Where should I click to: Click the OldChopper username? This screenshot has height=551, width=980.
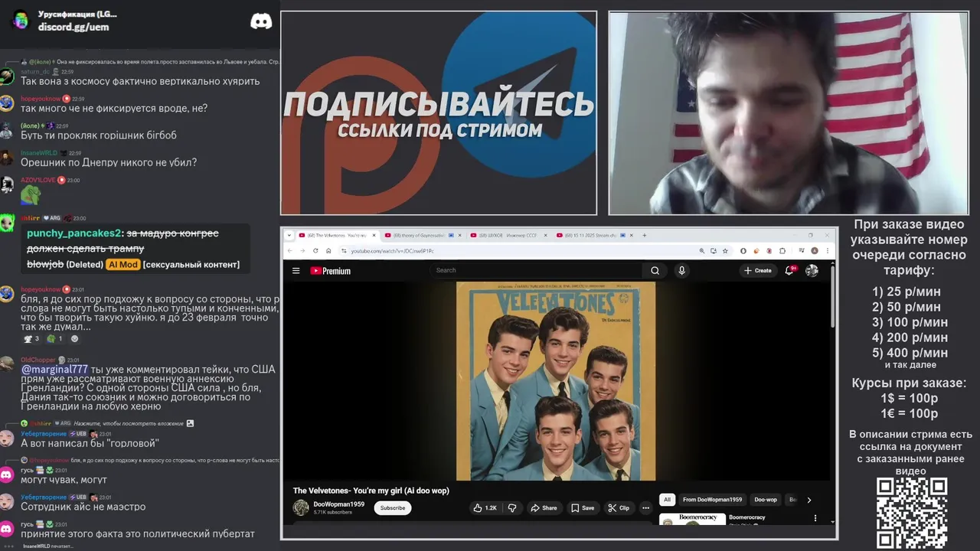pos(38,360)
